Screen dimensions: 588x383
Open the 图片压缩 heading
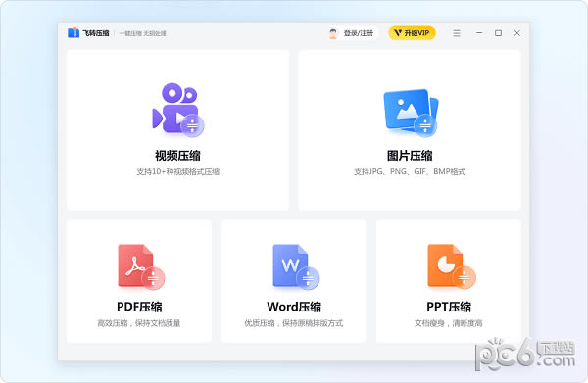410,156
